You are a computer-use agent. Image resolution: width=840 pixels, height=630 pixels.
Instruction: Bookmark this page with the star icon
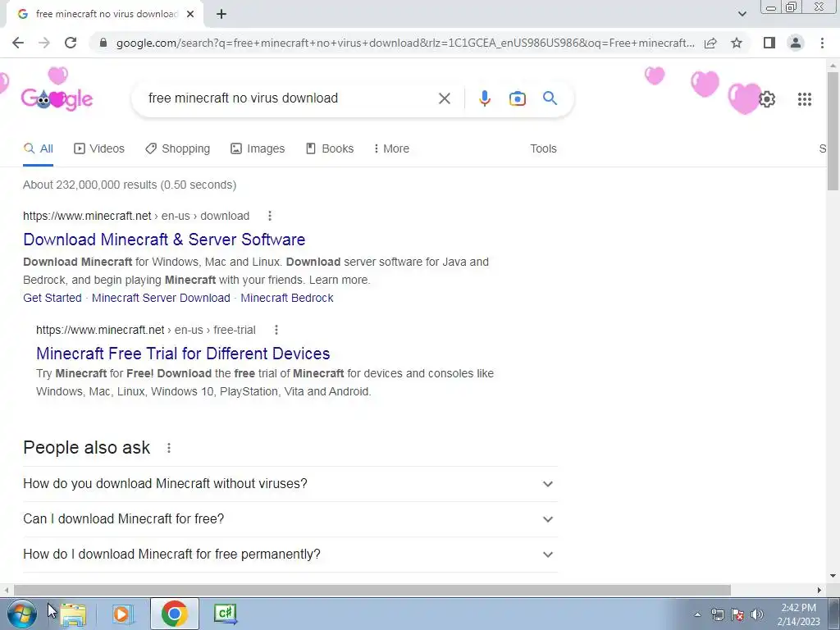tap(737, 43)
